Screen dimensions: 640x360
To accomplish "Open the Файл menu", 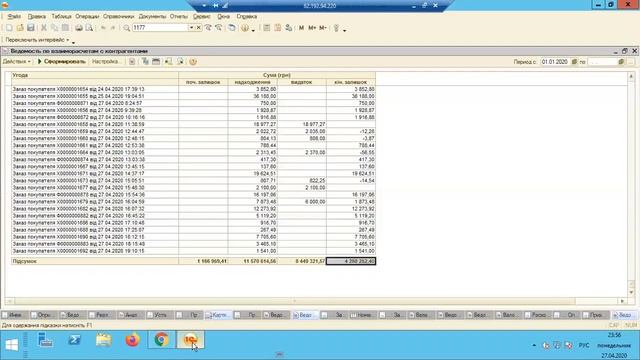I will tap(14, 16).
